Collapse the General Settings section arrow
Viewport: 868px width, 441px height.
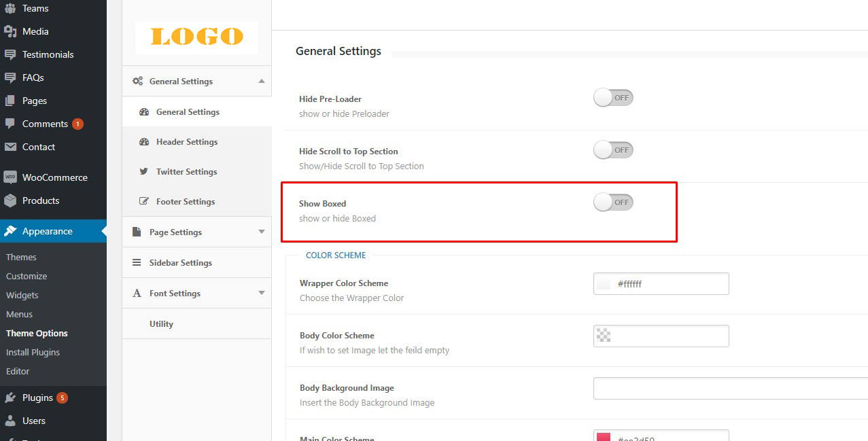(x=262, y=82)
